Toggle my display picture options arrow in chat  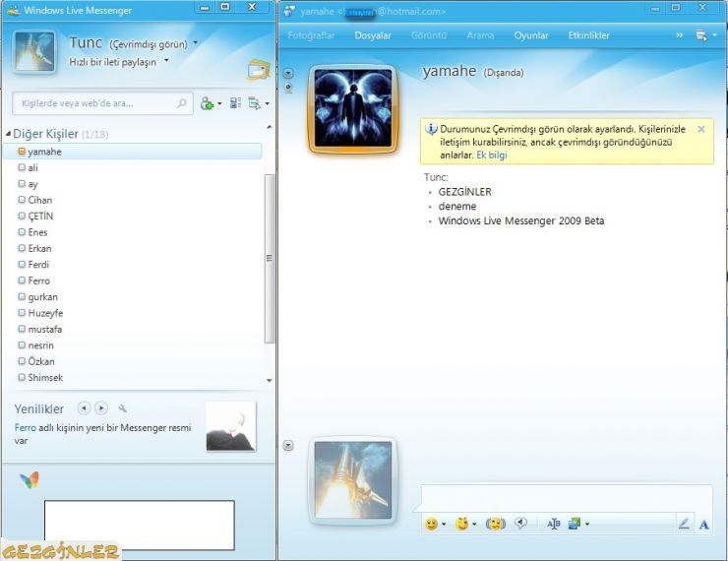(288, 446)
